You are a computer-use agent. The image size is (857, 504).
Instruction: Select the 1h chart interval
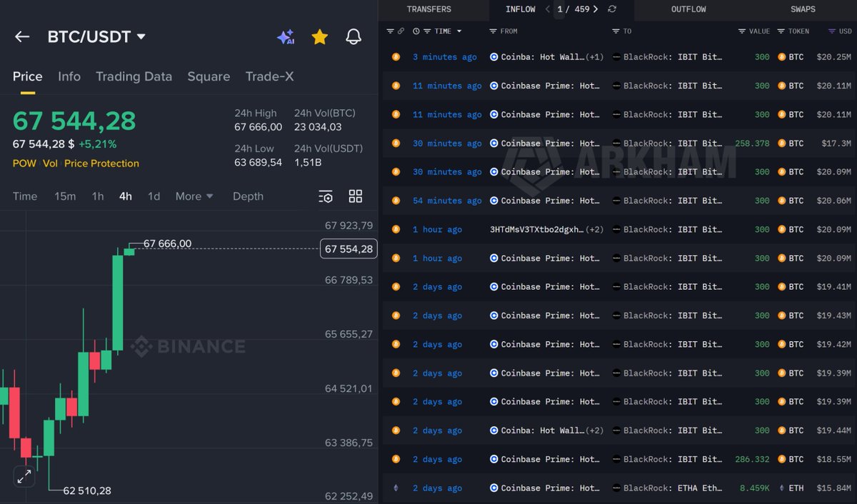click(x=98, y=196)
